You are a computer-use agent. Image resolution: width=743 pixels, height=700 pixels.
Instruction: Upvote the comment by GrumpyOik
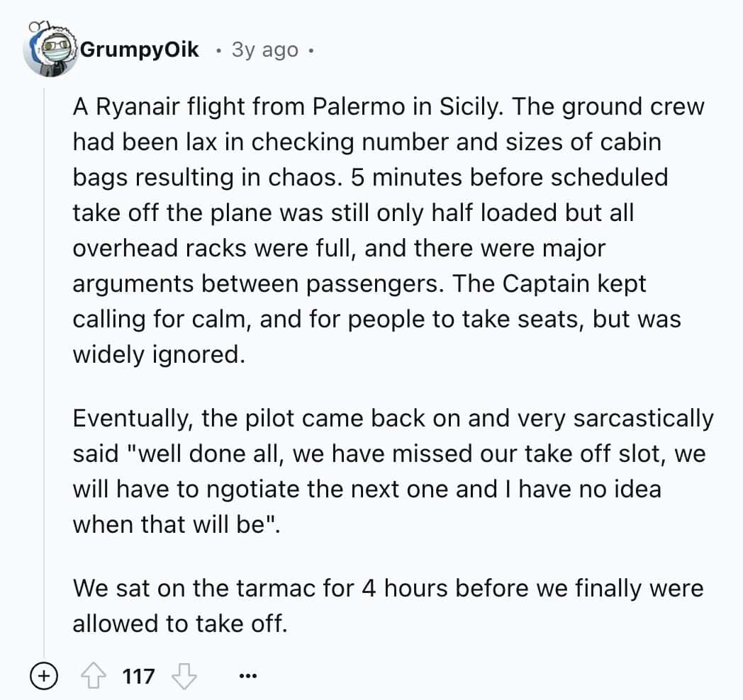tap(98, 676)
